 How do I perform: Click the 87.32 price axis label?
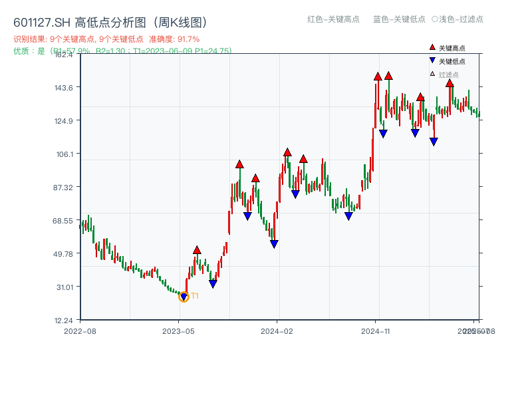tap(63, 188)
